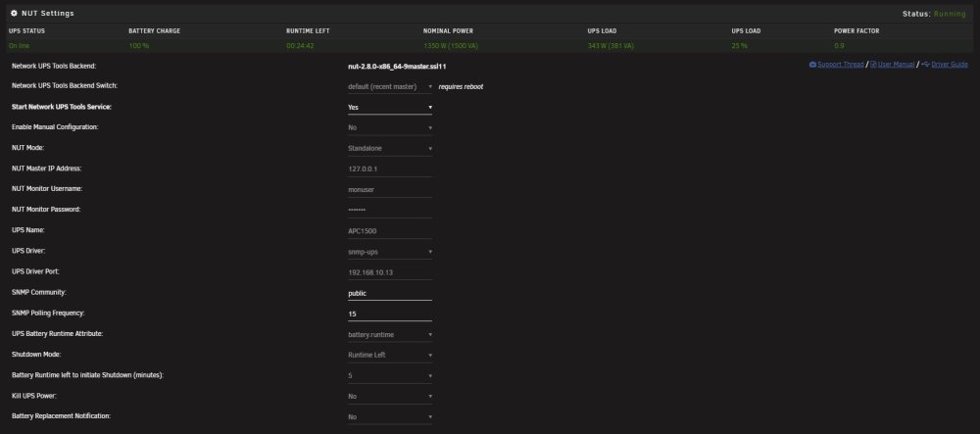Click the 343 W (381 VA) UPS load value
This screenshot has height=434, width=980.
[x=611, y=46]
